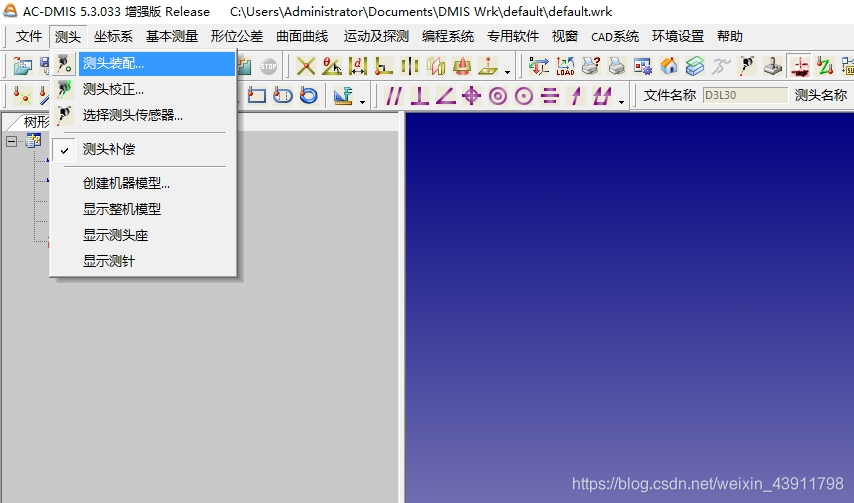
Task: Click the two vertical bars symmetry icon
Action: tap(410, 66)
